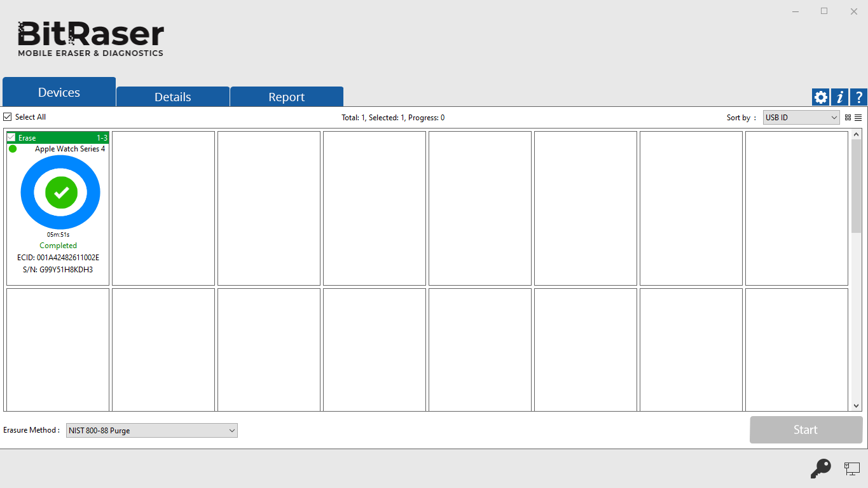Image resolution: width=868 pixels, height=488 pixels.
Task: Open the settings gear icon
Action: (x=820, y=97)
